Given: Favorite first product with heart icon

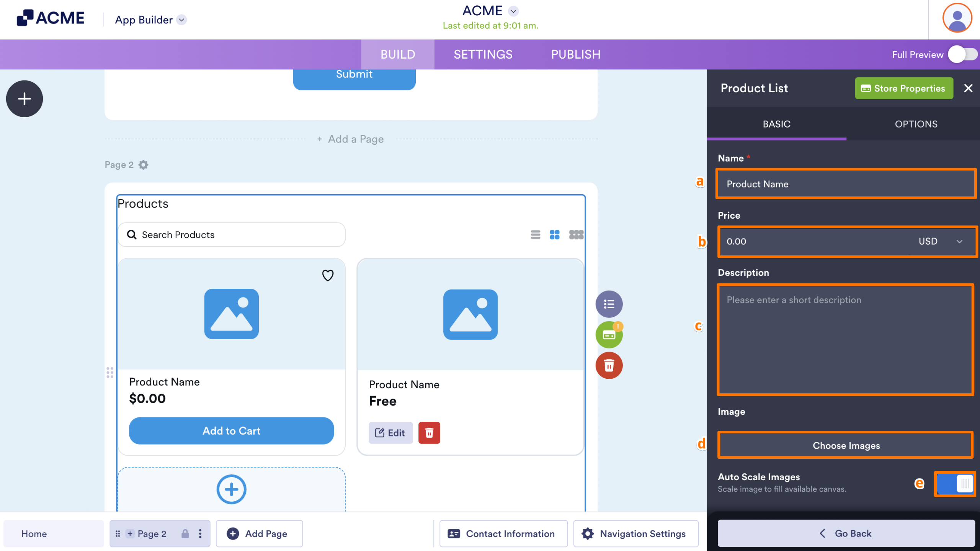Looking at the screenshot, I should pos(328,275).
